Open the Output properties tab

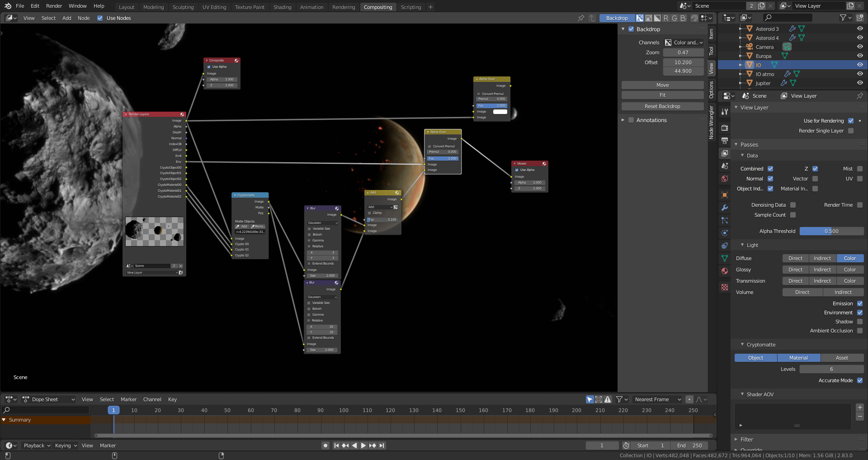725,141
